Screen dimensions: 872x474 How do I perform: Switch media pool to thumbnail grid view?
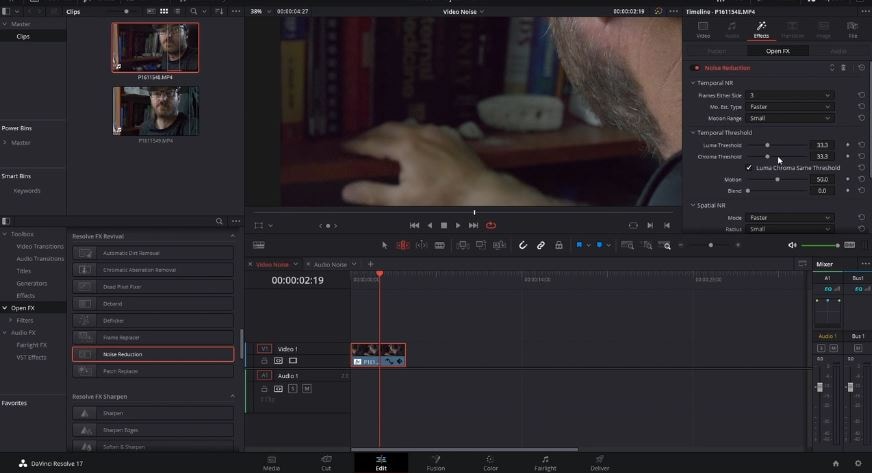click(164, 11)
